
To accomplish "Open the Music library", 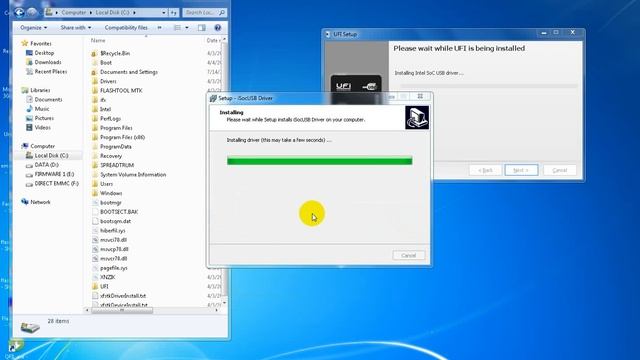I will click(42, 109).
